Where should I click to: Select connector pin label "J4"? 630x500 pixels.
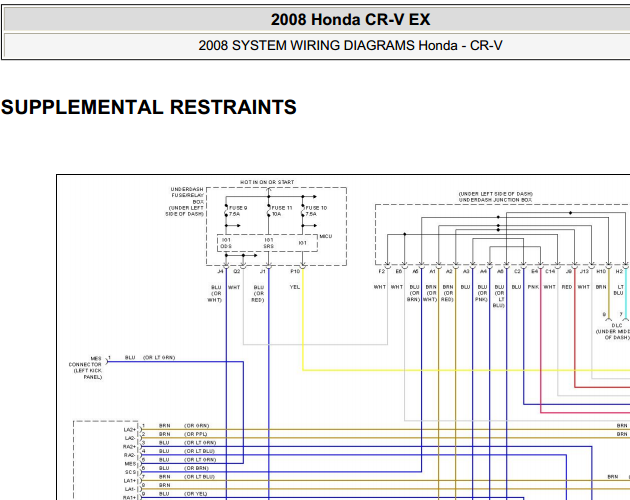coord(220,272)
